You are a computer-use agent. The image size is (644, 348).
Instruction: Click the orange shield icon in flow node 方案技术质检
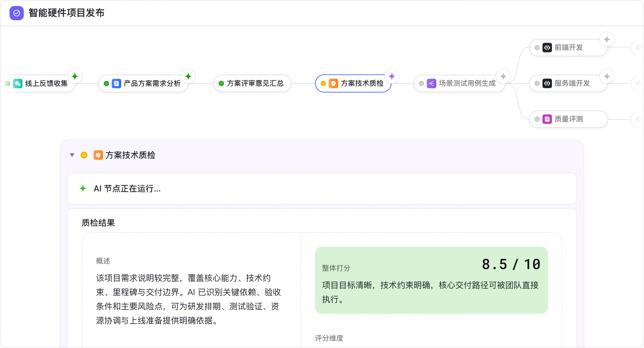coord(334,83)
